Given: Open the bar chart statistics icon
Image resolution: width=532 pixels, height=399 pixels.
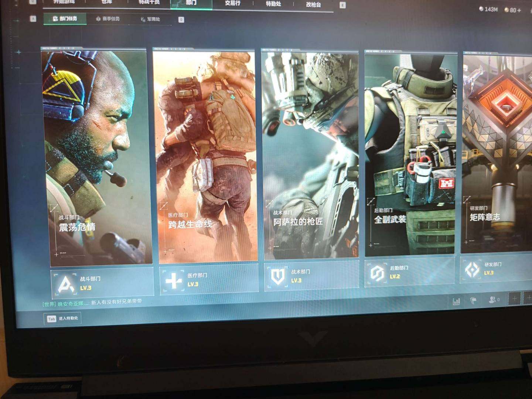Looking at the screenshot, I should click(457, 301).
